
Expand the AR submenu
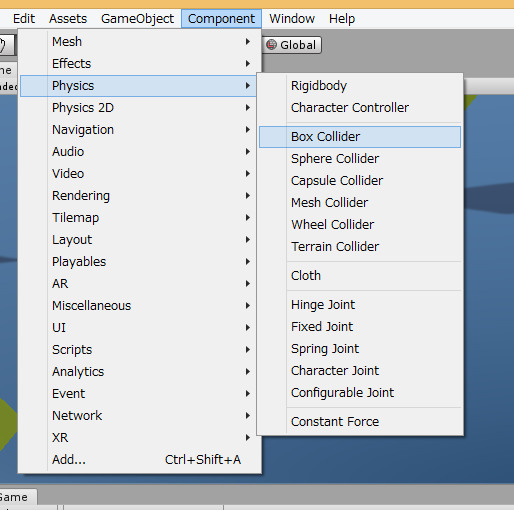[138, 284]
